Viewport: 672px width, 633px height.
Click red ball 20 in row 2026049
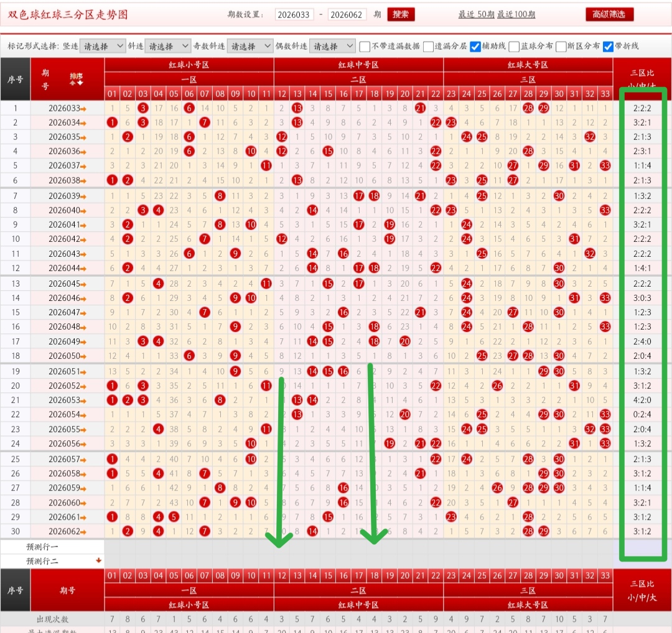[x=405, y=341]
